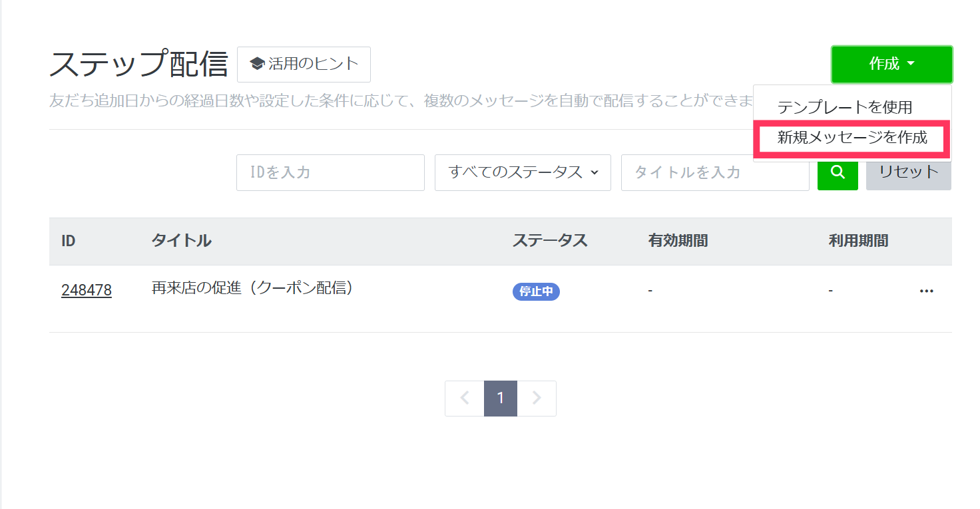
Task: Go to the next page with right chevron
Action: [537, 399]
